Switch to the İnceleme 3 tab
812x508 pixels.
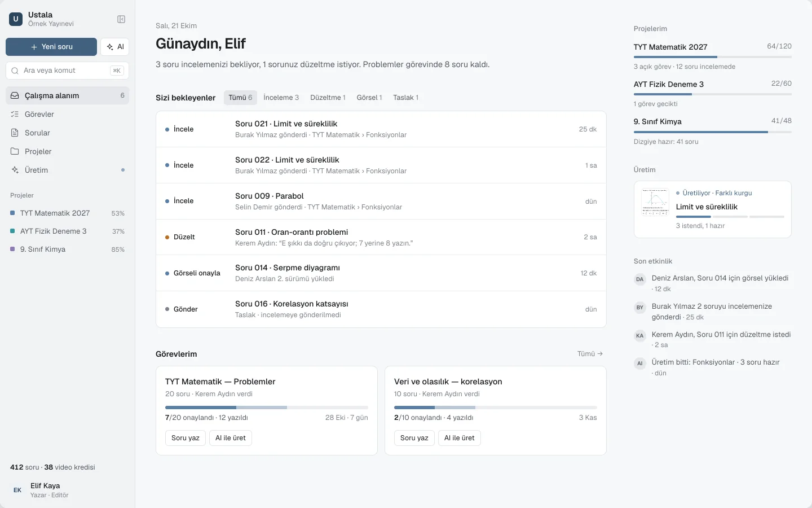(x=281, y=98)
